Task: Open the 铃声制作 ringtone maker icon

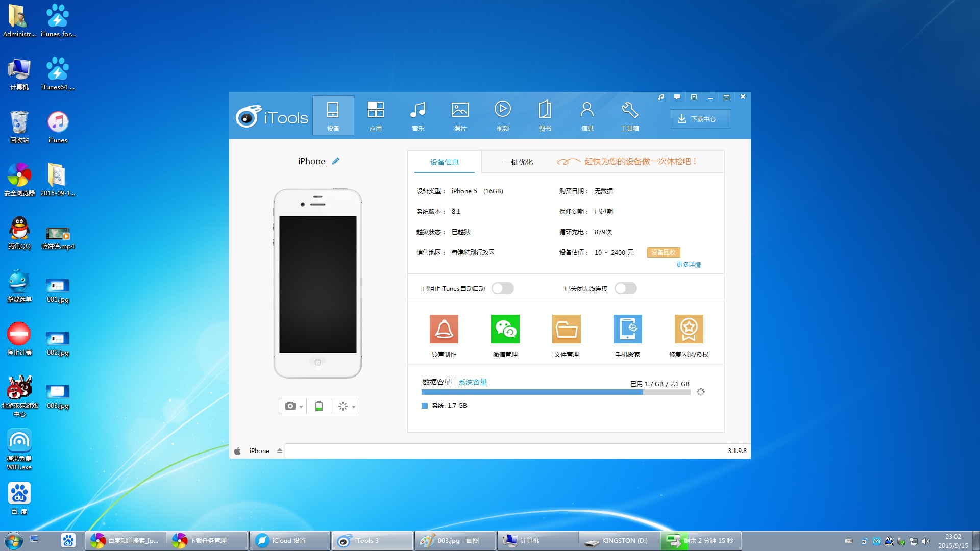Action: [x=444, y=329]
